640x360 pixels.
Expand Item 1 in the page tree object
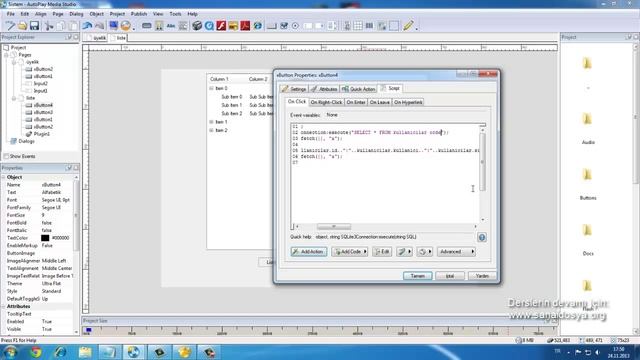pyautogui.click(x=211, y=122)
